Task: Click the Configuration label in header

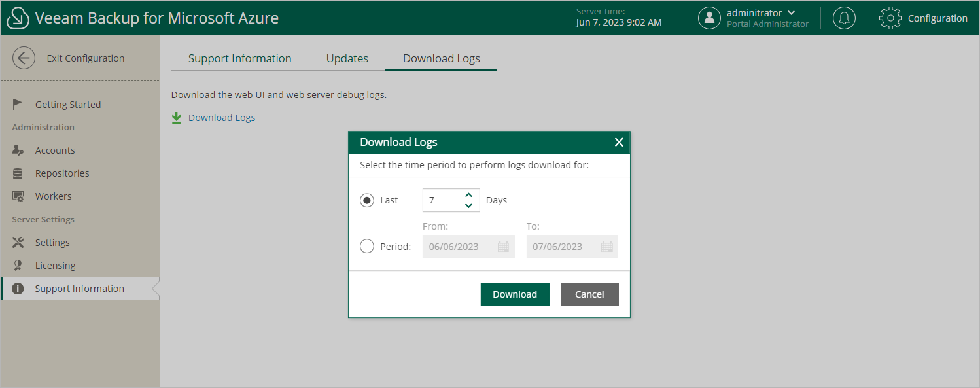Action: click(937, 18)
